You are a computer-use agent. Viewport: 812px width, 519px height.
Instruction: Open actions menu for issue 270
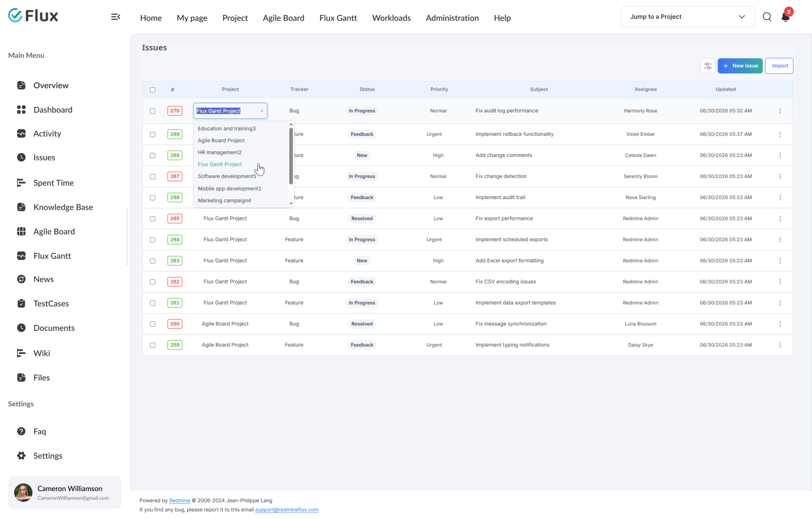pyautogui.click(x=780, y=111)
